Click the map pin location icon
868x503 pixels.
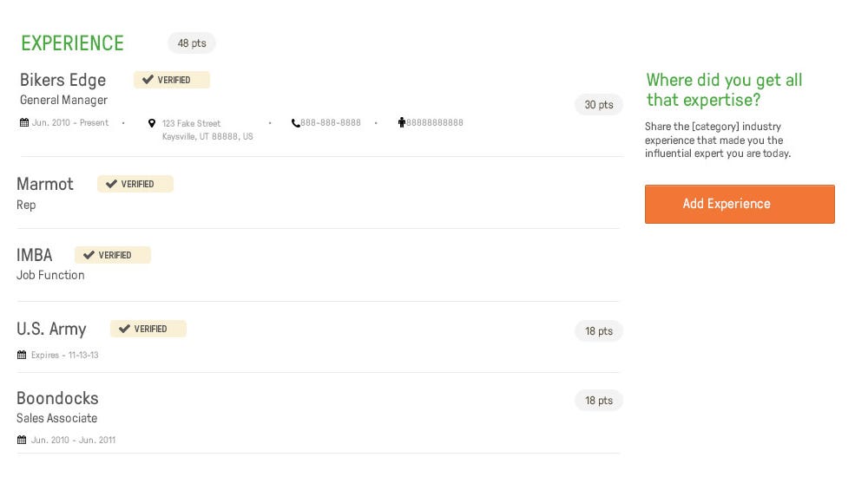152,123
